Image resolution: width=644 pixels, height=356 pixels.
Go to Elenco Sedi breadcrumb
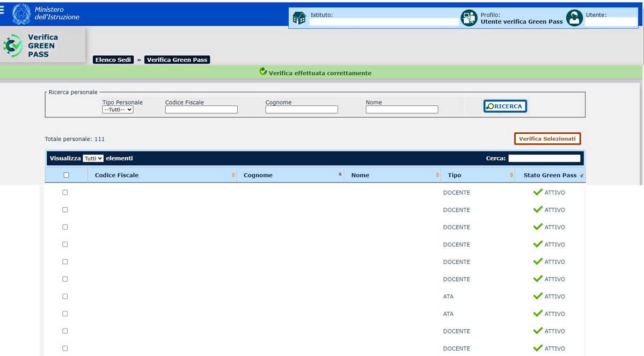[113, 60]
